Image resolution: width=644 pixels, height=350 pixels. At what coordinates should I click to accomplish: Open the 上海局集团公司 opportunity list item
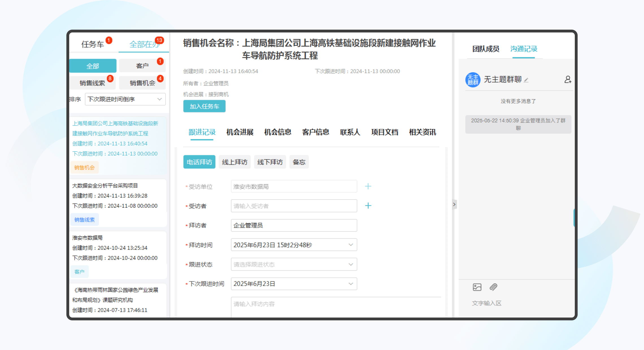point(118,145)
